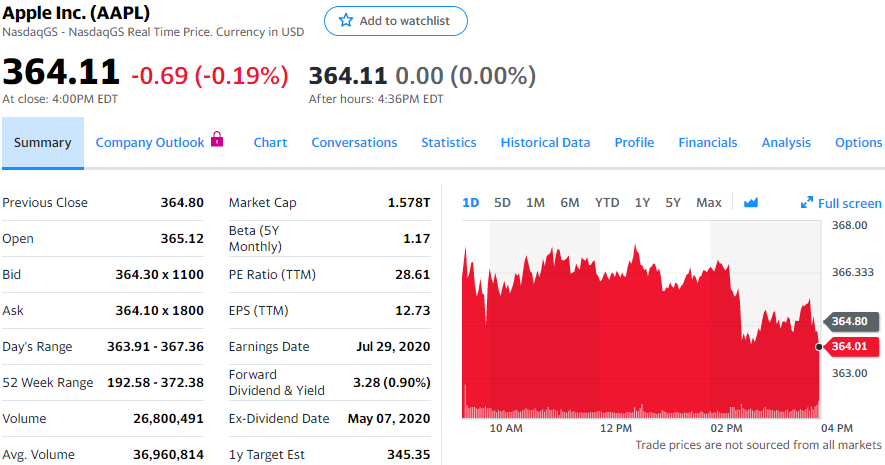
Task: Open the Historical Data tab
Action: (x=545, y=143)
